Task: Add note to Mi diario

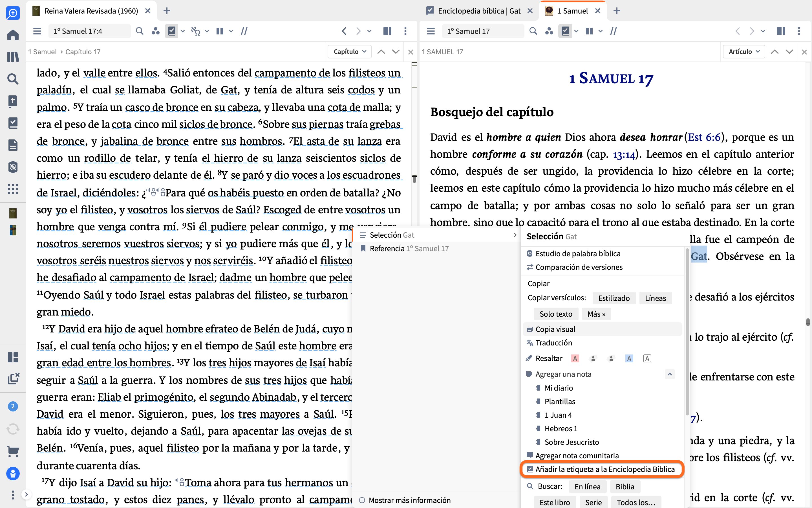Action: 559,388
